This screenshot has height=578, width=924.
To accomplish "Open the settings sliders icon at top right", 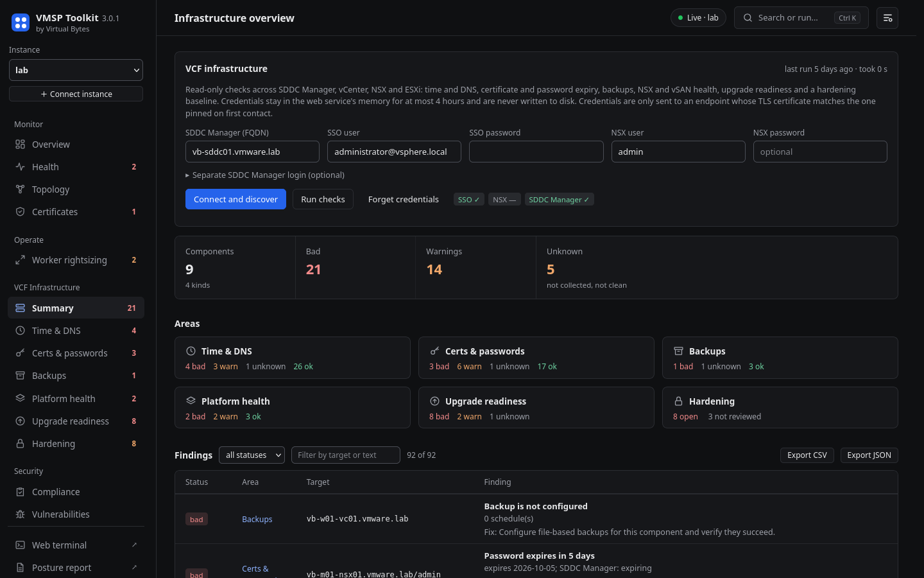I will (887, 18).
